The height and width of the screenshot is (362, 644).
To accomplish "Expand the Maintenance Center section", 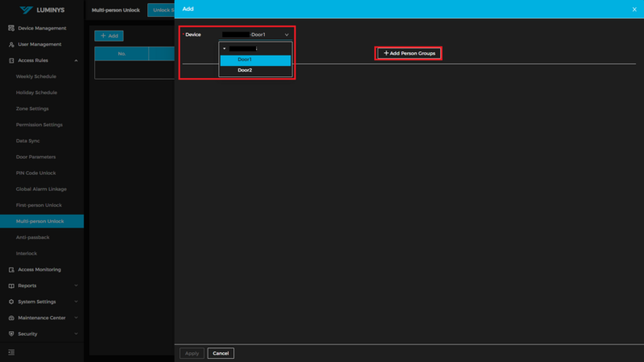I will click(76, 318).
